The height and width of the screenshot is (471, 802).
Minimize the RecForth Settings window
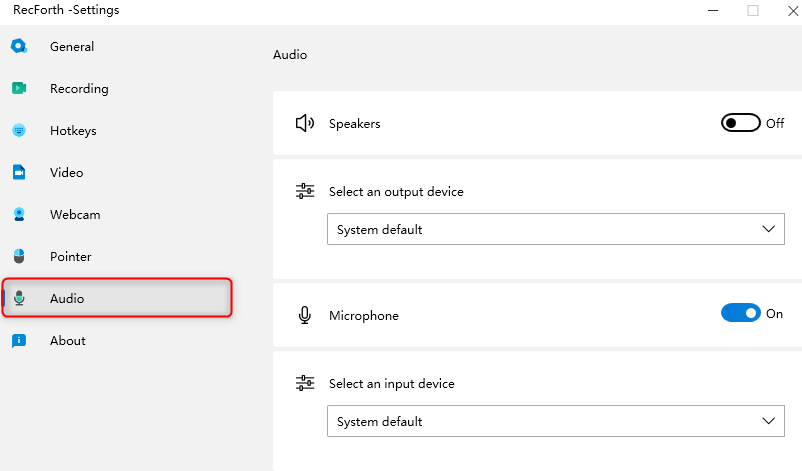click(713, 10)
